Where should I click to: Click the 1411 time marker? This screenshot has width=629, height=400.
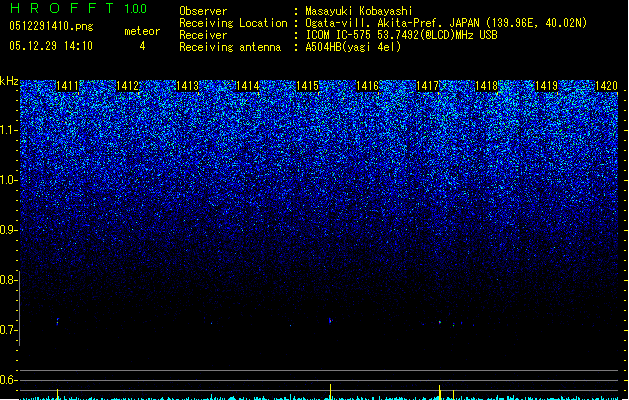(x=67, y=86)
